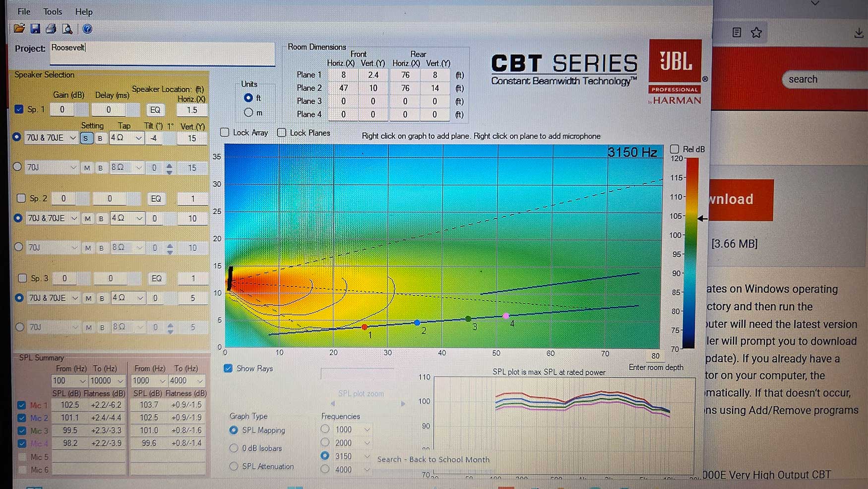Image resolution: width=868 pixels, height=489 pixels.
Task: Select the m units radio button
Action: pos(248,113)
